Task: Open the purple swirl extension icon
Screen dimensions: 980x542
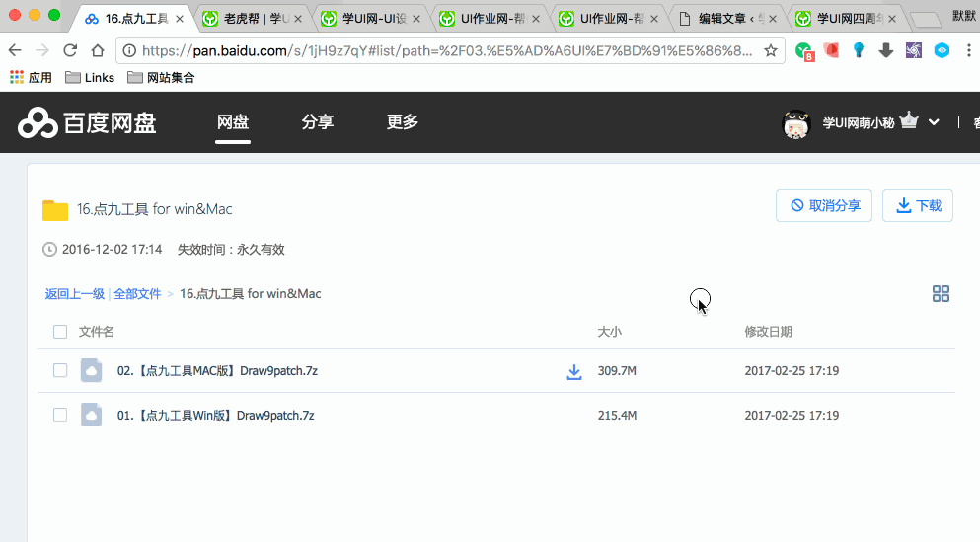Action: click(x=914, y=50)
